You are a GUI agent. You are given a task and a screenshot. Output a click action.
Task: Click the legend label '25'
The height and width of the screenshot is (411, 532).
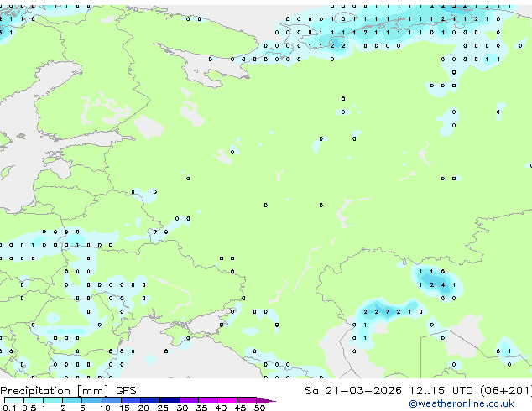(163, 408)
